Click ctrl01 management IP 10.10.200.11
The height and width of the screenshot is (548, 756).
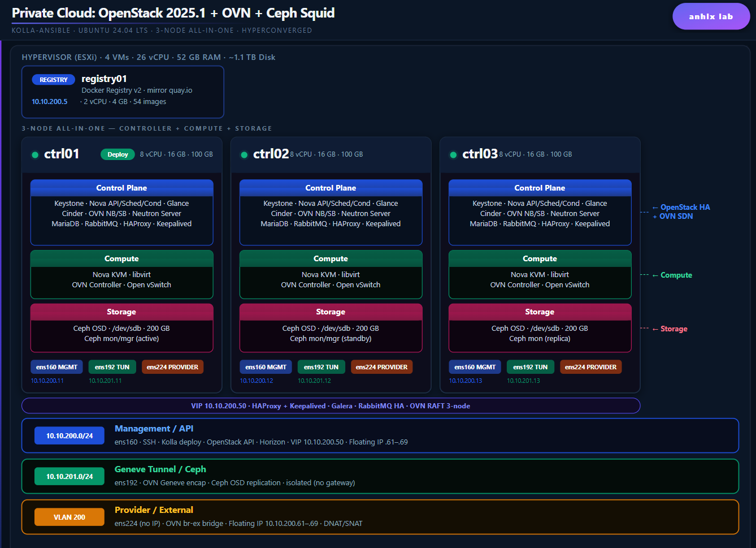(47, 381)
